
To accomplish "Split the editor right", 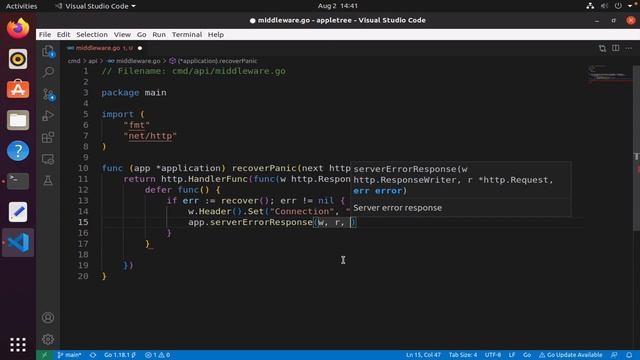I will 616,48.
